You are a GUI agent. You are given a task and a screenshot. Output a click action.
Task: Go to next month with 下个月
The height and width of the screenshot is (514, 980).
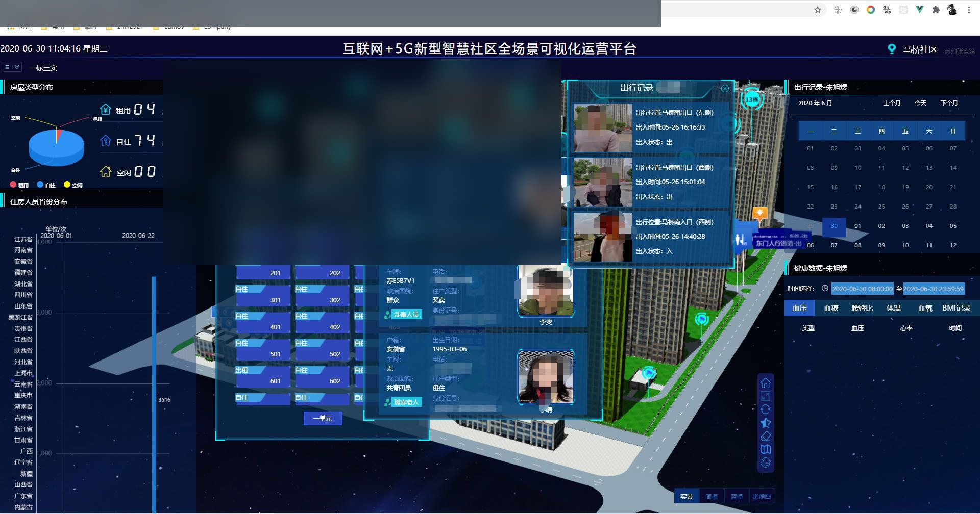[949, 103]
